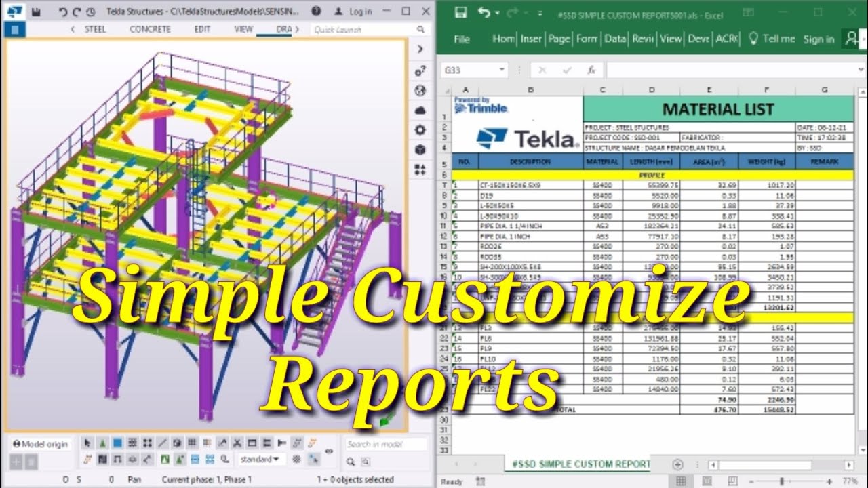868x488 pixels.
Task: Click the Search in model field
Action: (386, 445)
